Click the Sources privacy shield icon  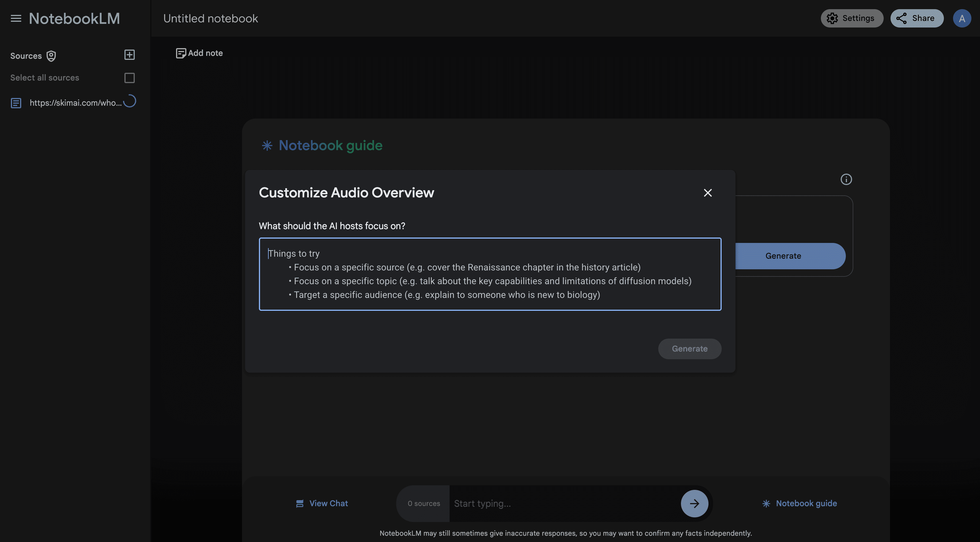(51, 56)
